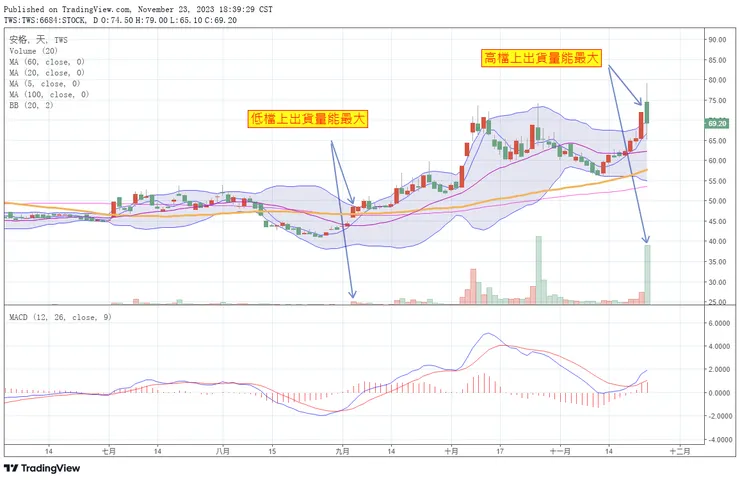Click the 69.20 current price tag
This screenshot has width=740, height=480.
pyautogui.click(x=716, y=123)
